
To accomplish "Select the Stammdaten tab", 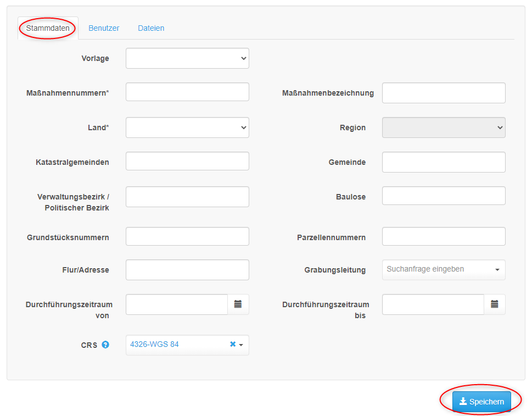I will coord(48,28).
